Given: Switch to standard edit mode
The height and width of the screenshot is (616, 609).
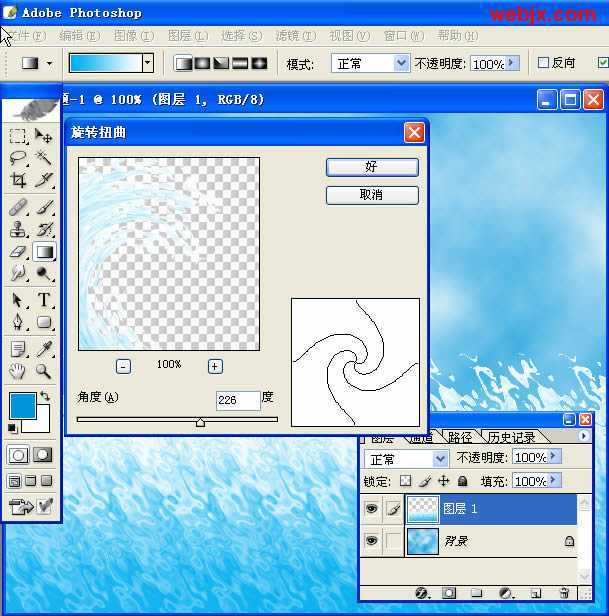Looking at the screenshot, I should click(x=18, y=455).
